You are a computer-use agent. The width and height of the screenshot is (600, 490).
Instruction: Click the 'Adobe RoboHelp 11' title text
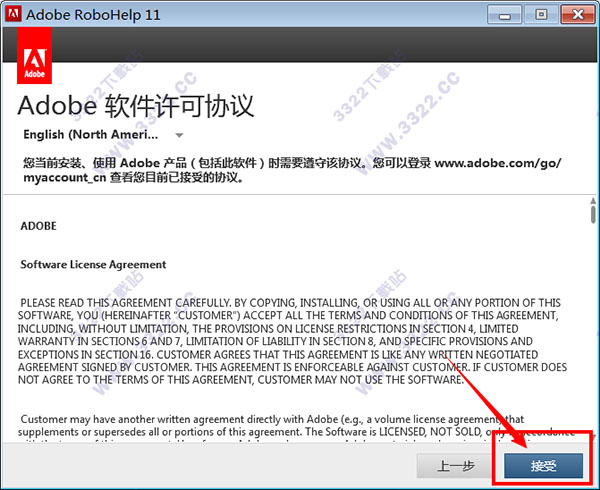click(x=93, y=15)
